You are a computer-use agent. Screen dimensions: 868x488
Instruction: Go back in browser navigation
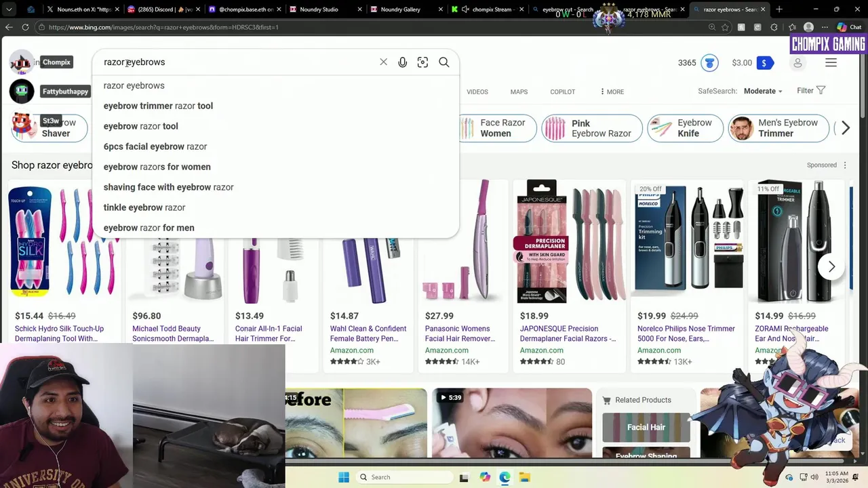click(8, 27)
